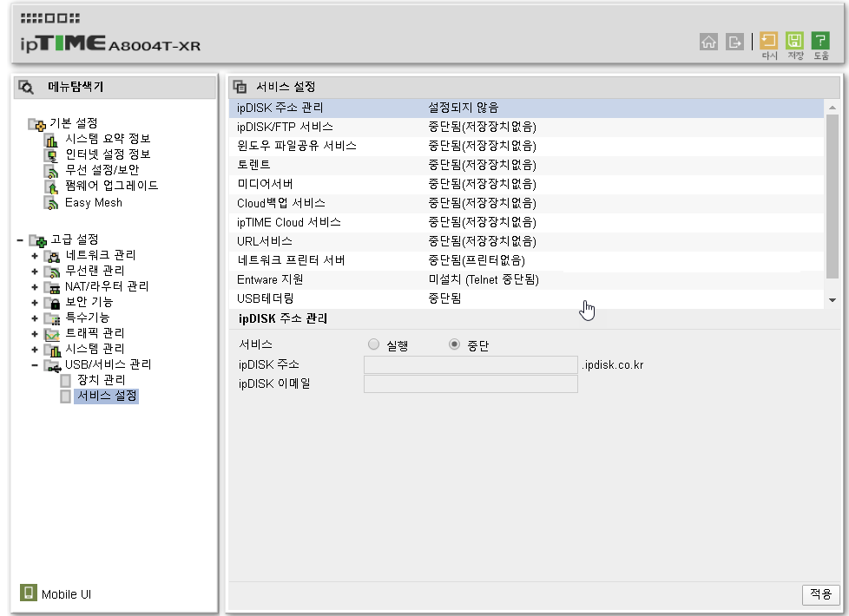This screenshot has width=849, height=616.
Task: Click the ipDISK 이메일 input field
Action: 471,383
